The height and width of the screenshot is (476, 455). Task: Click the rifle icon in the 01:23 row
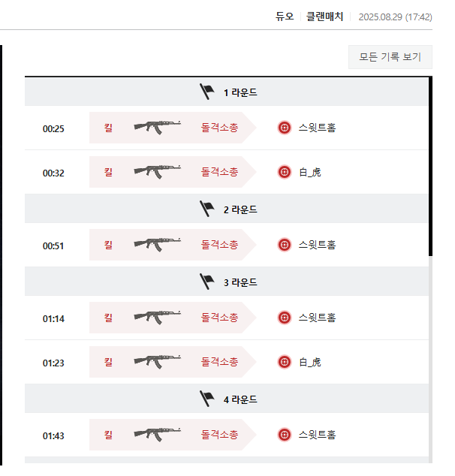click(x=158, y=362)
